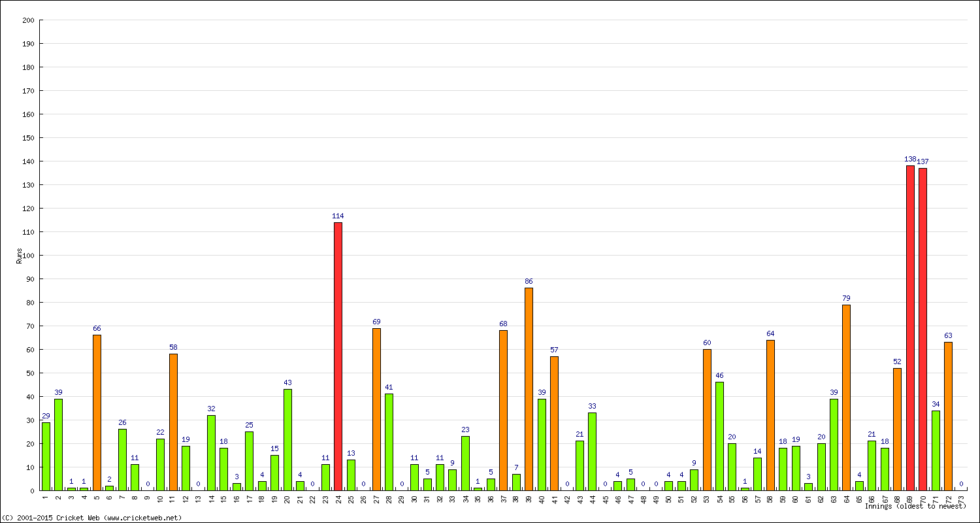Screen dimensions: 980x523
Task: Click the green bar labeled 29
Action: click(x=46, y=456)
